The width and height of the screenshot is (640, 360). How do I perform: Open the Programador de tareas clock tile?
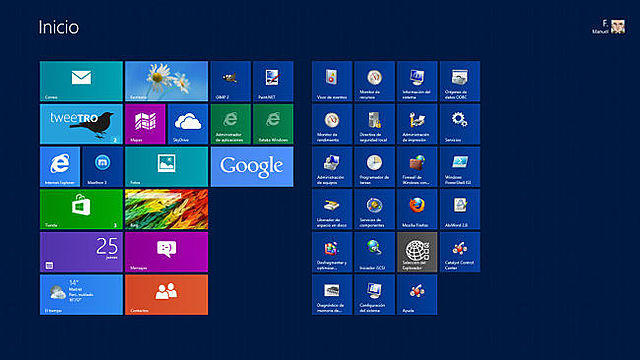(x=375, y=167)
